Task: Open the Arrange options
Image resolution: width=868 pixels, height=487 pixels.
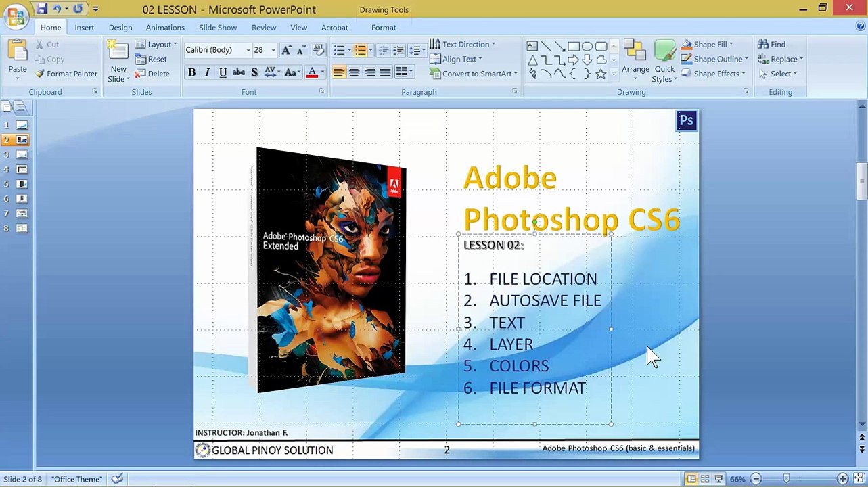Action: point(635,61)
